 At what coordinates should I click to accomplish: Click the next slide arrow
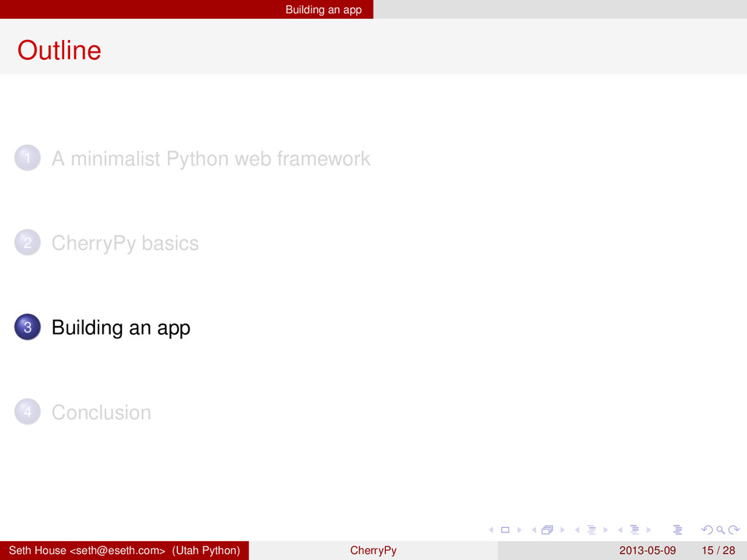(x=519, y=530)
